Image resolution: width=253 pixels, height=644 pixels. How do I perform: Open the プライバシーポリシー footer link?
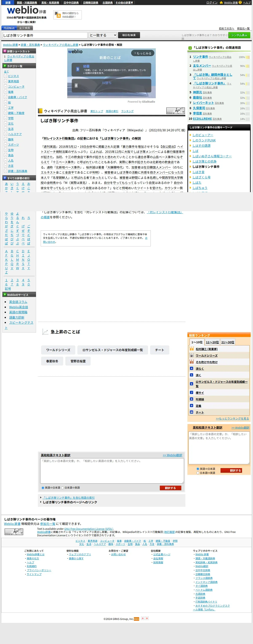coord(39,570)
